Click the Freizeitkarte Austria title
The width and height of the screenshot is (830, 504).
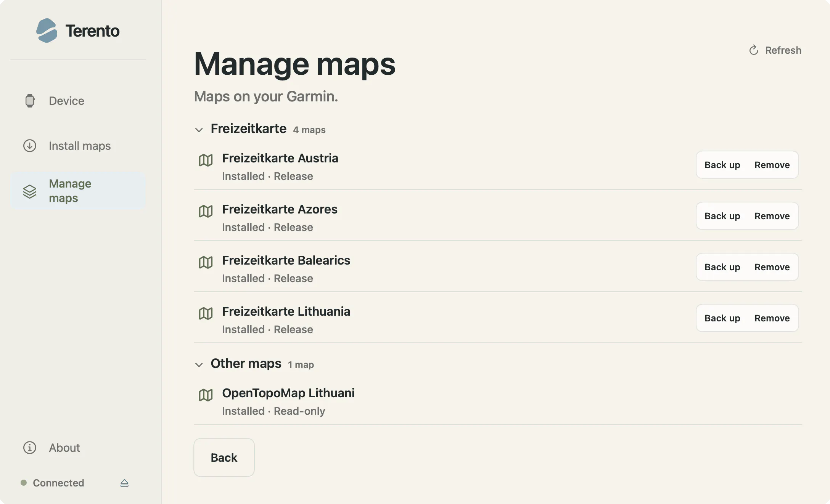coord(280,158)
